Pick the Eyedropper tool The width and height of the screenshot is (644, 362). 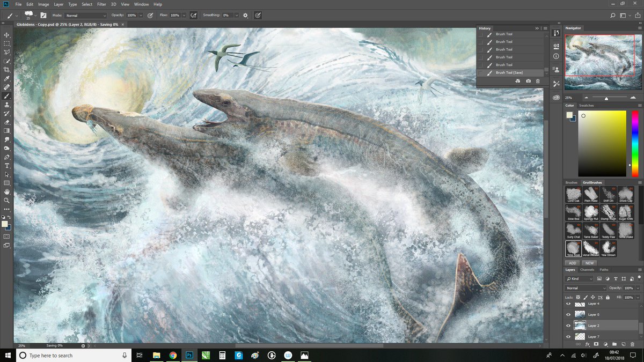pyautogui.click(x=6, y=78)
